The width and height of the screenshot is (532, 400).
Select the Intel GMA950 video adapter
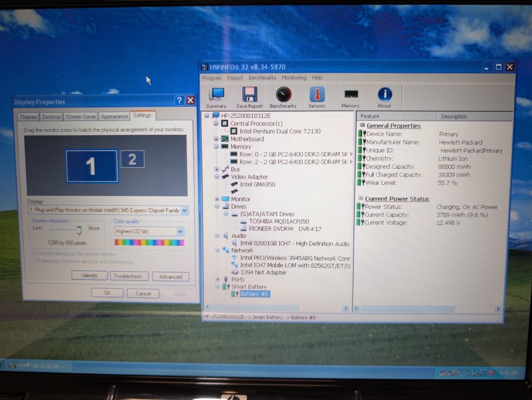(x=257, y=184)
